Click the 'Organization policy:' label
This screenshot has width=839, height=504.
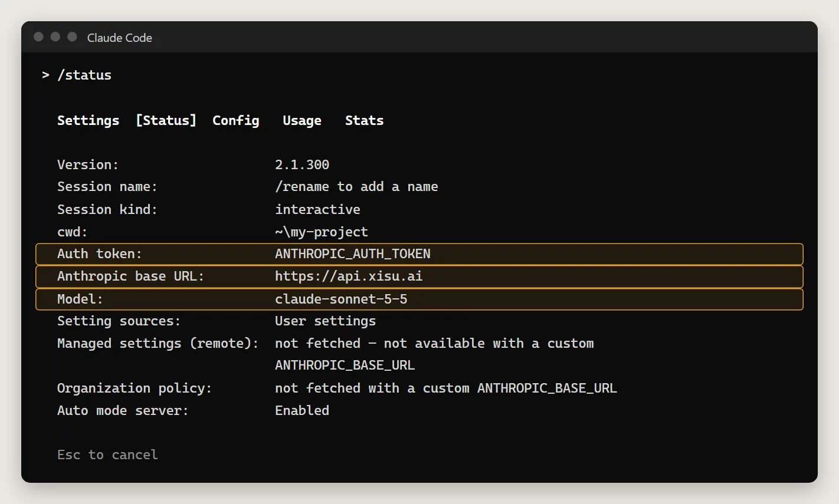135,388
